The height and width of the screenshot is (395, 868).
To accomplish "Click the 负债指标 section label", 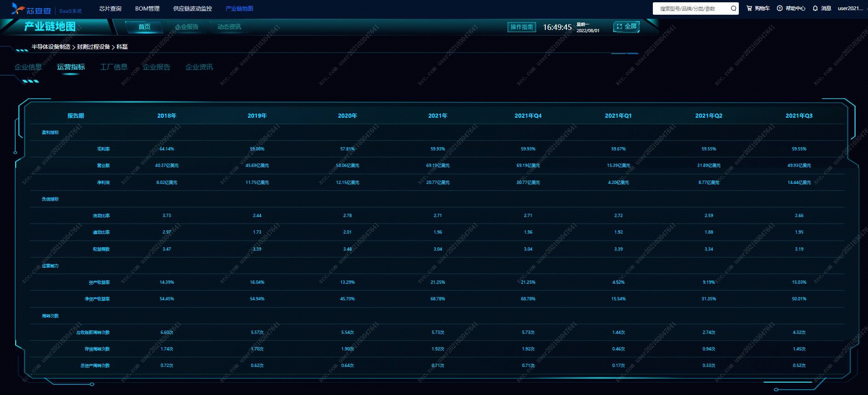I will pyautogui.click(x=51, y=199).
